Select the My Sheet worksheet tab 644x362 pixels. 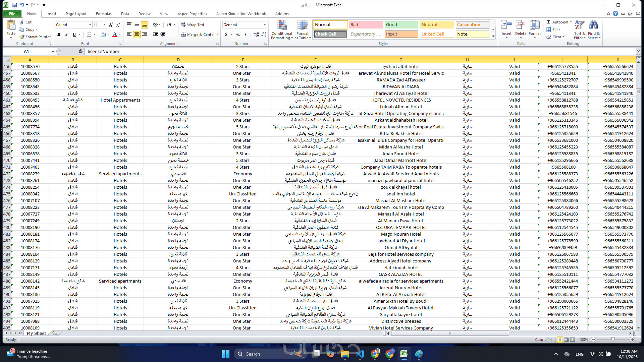coord(36,333)
